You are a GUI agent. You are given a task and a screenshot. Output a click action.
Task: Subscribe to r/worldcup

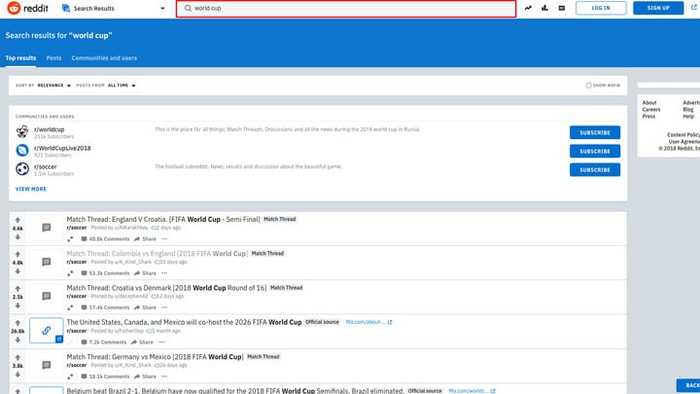(595, 133)
